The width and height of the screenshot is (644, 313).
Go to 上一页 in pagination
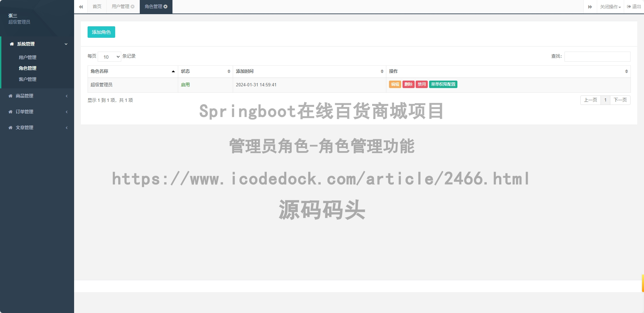(x=590, y=100)
